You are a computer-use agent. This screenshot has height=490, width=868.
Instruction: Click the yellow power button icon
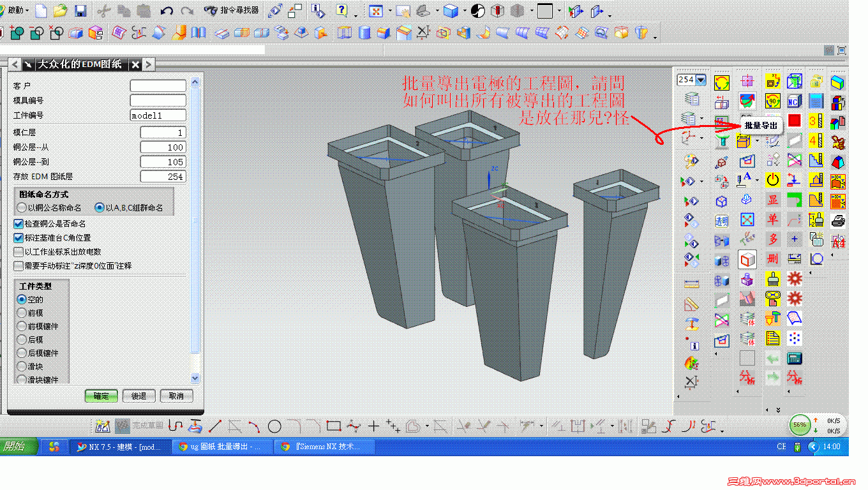773,180
